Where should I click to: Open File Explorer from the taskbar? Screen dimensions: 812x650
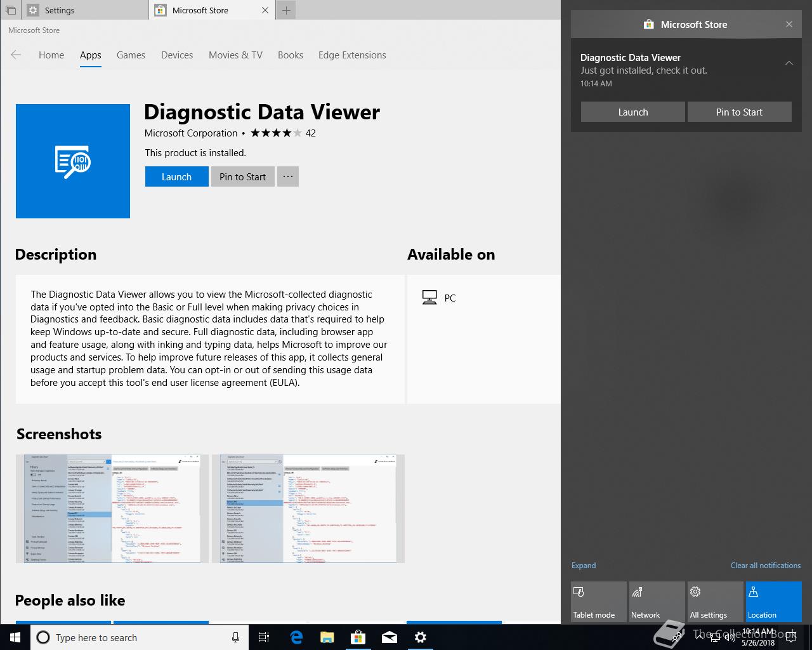click(327, 637)
